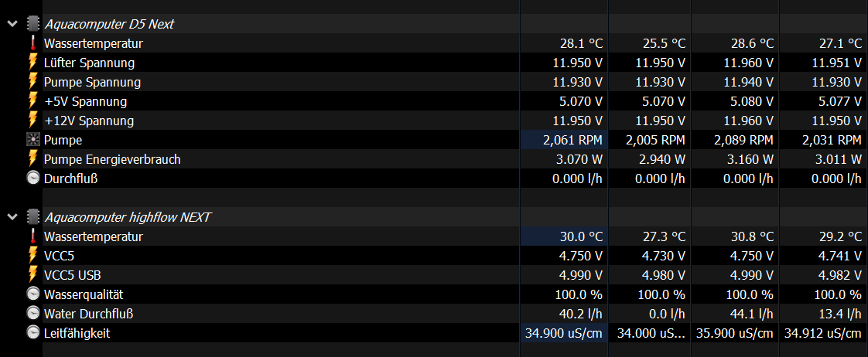Click the 34.912 uS/cm conductivity value
868x357 pixels.
coord(823,334)
